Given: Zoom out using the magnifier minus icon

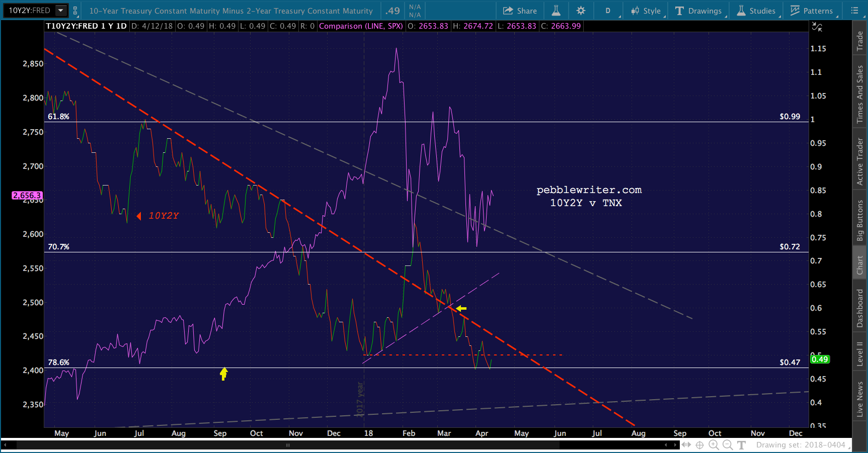Looking at the screenshot, I should 728,445.
